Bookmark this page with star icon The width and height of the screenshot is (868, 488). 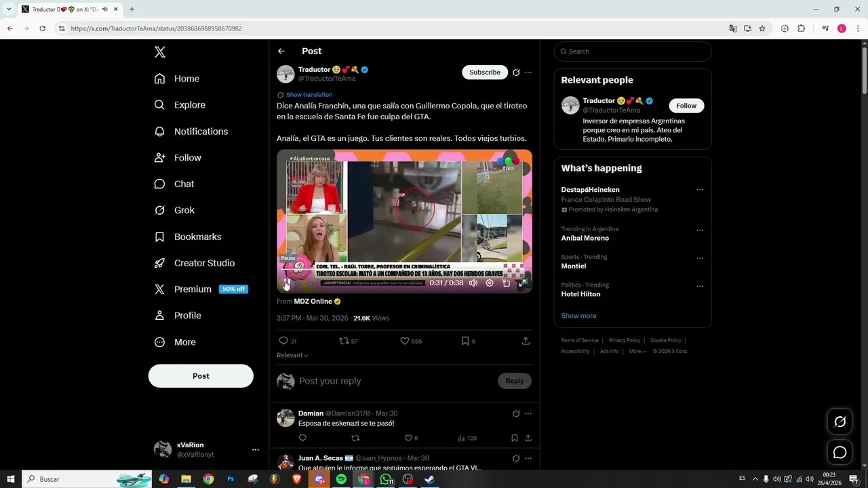click(762, 28)
